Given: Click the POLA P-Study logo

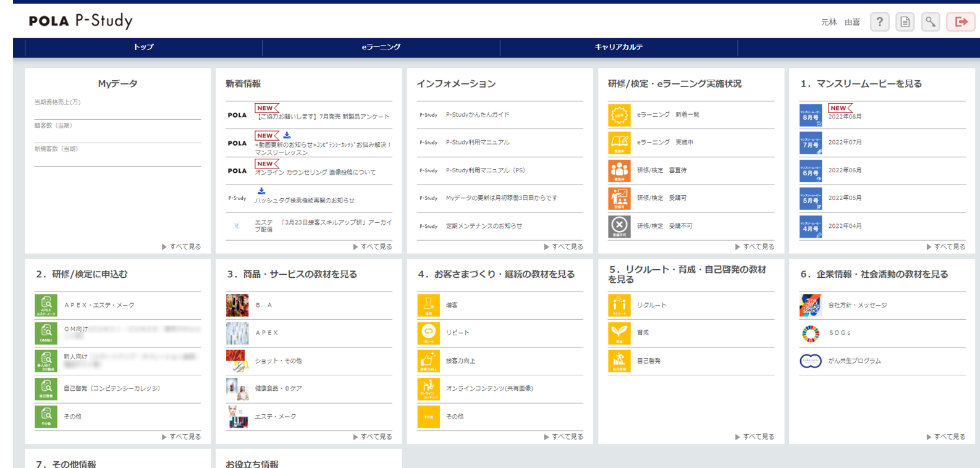Looking at the screenshot, I should (x=80, y=21).
